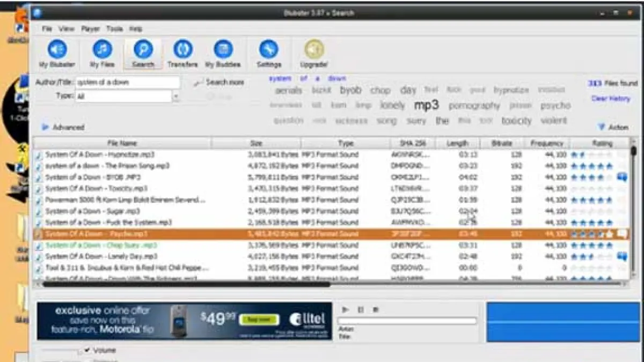
Task: Click the Search more button
Action: (x=219, y=83)
